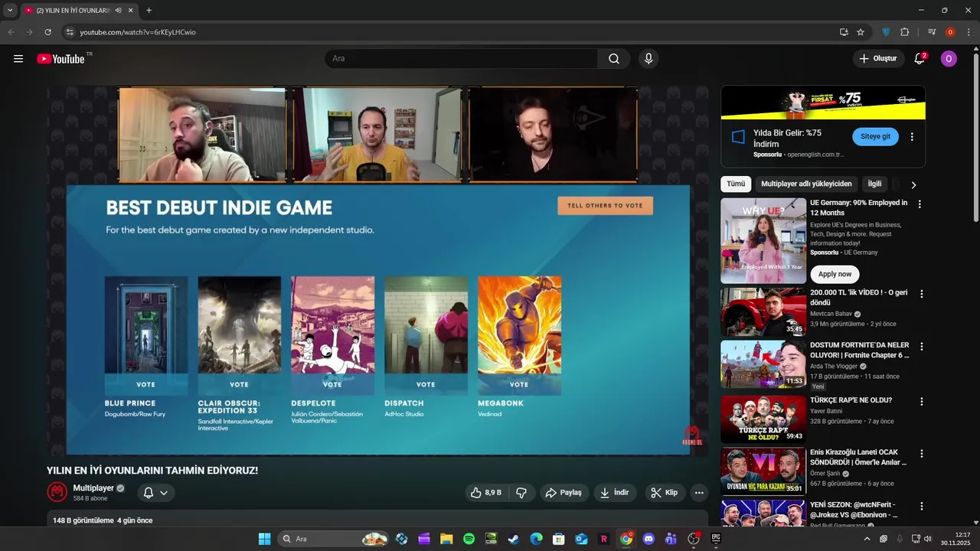
Task: Bookmark this page with star icon
Action: (x=861, y=32)
